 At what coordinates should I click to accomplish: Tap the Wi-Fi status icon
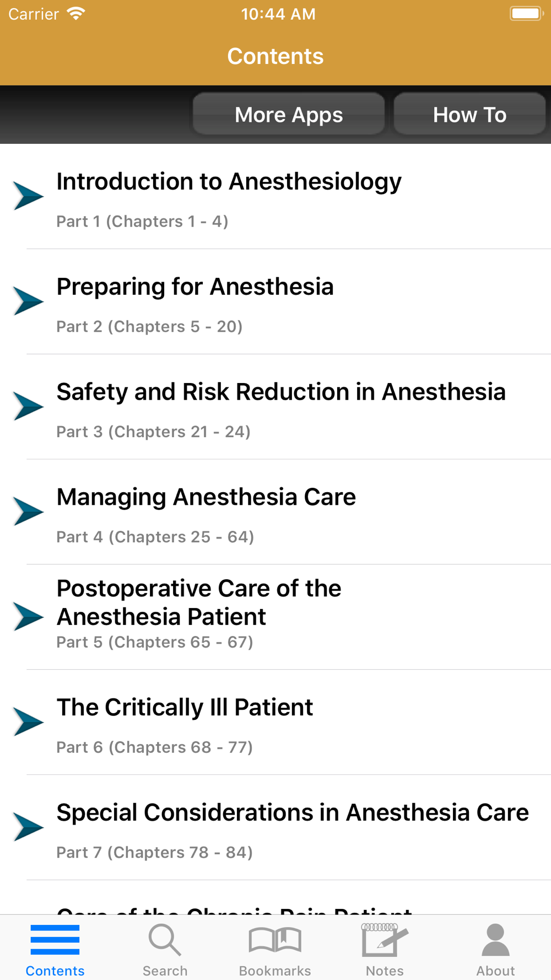[x=76, y=14]
